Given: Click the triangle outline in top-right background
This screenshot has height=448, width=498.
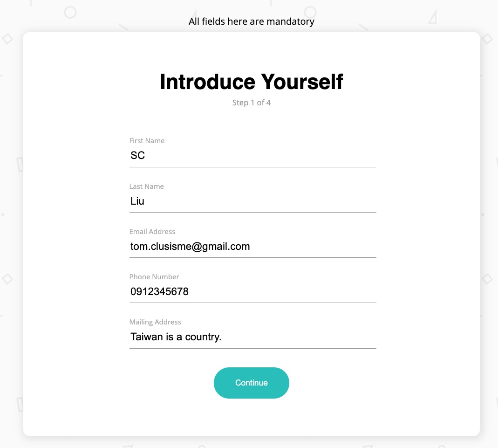Looking at the screenshot, I should tap(433, 18).
